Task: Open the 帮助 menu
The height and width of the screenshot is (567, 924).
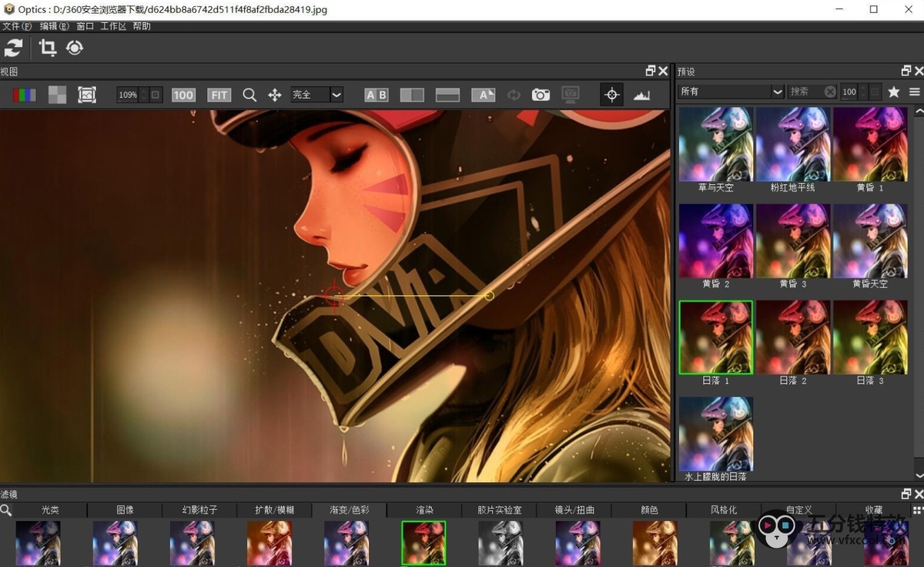Action: pos(142,26)
